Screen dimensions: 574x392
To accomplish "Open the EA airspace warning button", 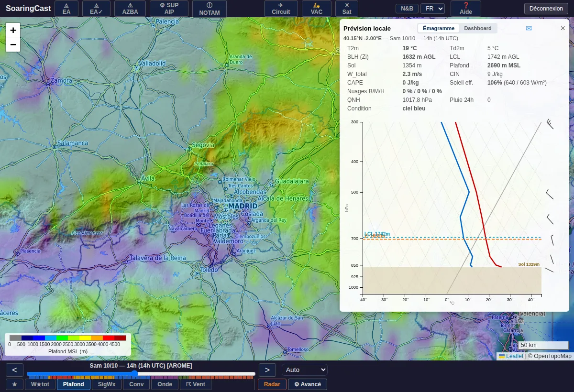I will point(66,9).
